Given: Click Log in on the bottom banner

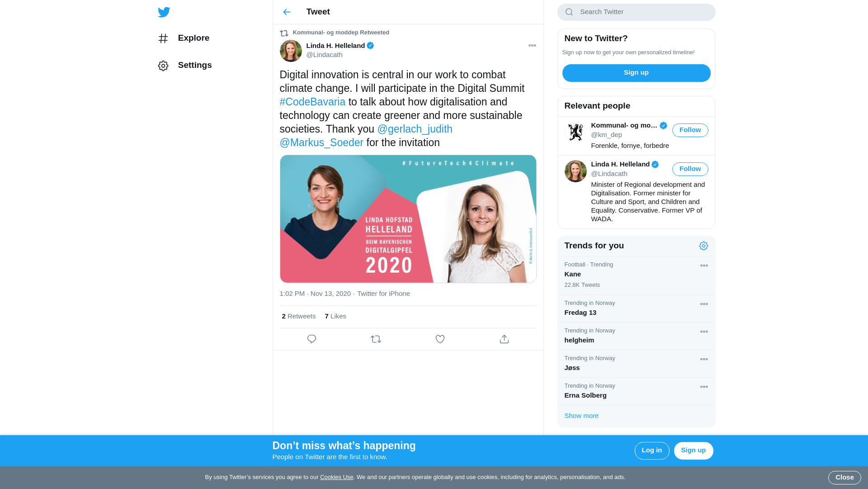Looking at the screenshot, I should coord(651,451).
